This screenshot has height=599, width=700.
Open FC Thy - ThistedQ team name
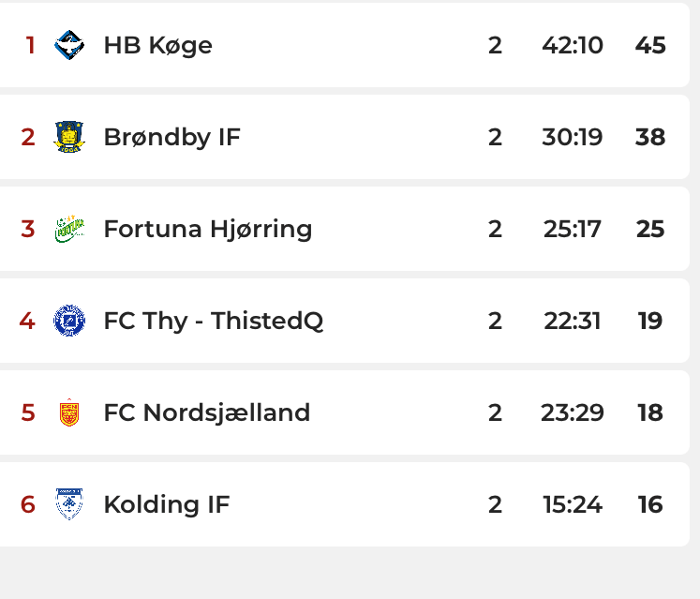pos(213,321)
